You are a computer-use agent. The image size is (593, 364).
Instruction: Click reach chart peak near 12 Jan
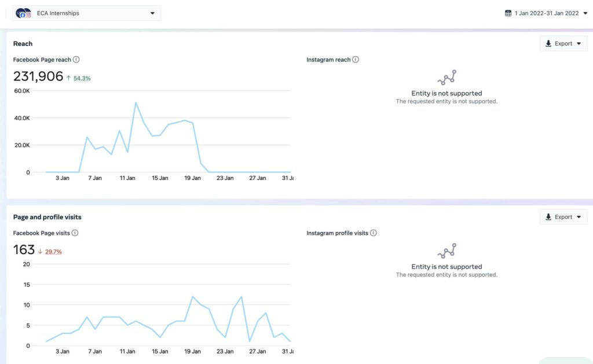(x=136, y=103)
